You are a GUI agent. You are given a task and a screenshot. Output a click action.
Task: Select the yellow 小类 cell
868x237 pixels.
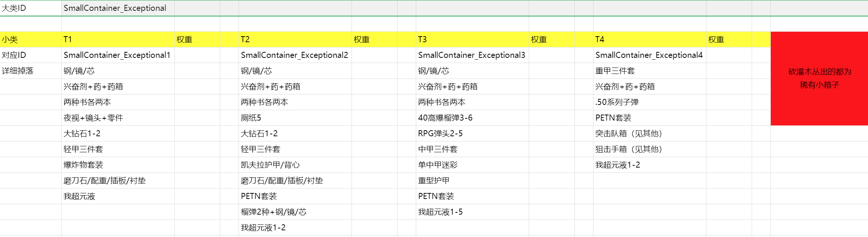31,40
